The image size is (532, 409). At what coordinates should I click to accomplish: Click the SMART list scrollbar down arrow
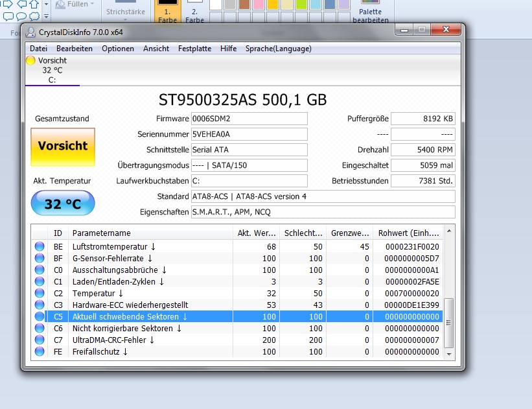tap(449, 354)
